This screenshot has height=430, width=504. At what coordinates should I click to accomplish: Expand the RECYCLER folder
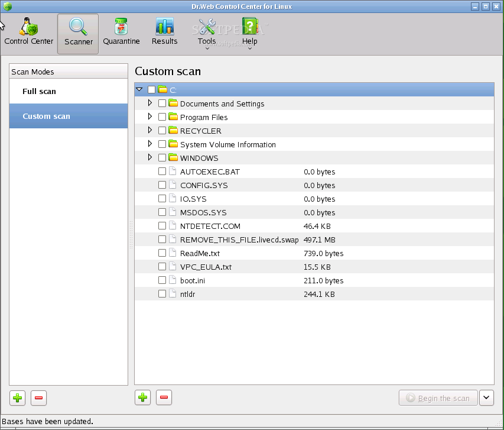pos(150,130)
